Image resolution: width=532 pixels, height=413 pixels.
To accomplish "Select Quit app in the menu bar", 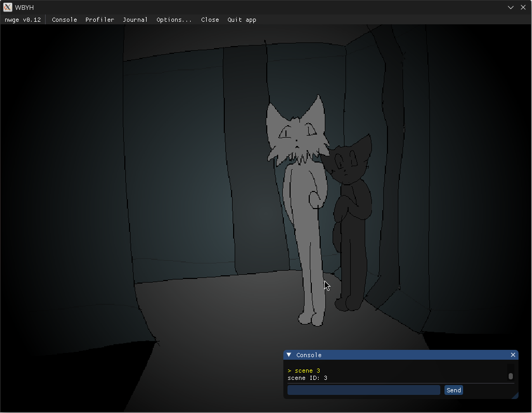I will 242,20.
